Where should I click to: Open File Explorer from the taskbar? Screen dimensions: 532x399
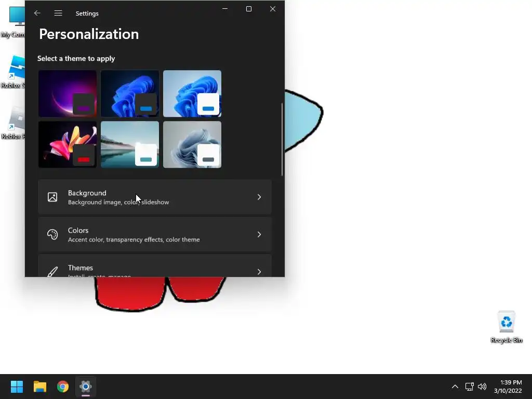tap(39, 387)
